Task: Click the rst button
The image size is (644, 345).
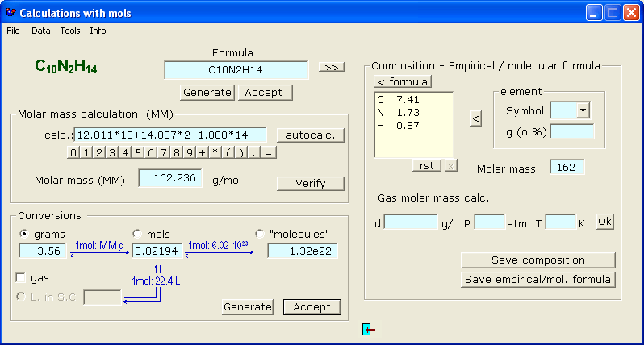Action: (427, 166)
